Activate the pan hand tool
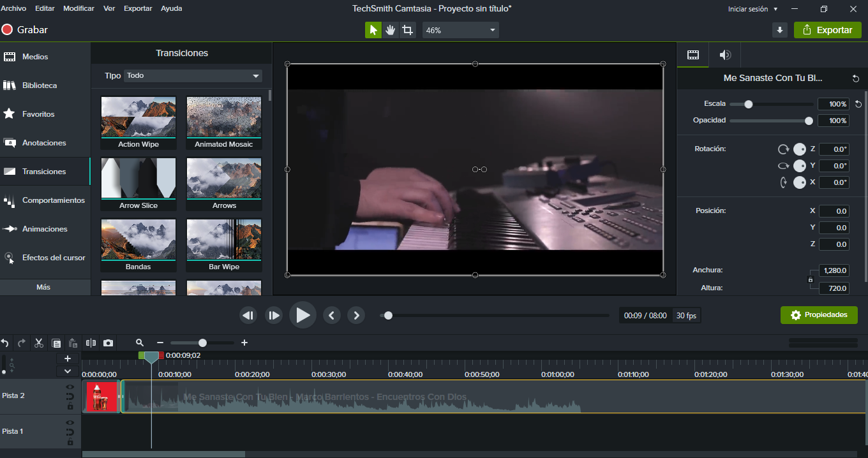The height and width of the screenshot is (458, 868). (x=391, y=30)
